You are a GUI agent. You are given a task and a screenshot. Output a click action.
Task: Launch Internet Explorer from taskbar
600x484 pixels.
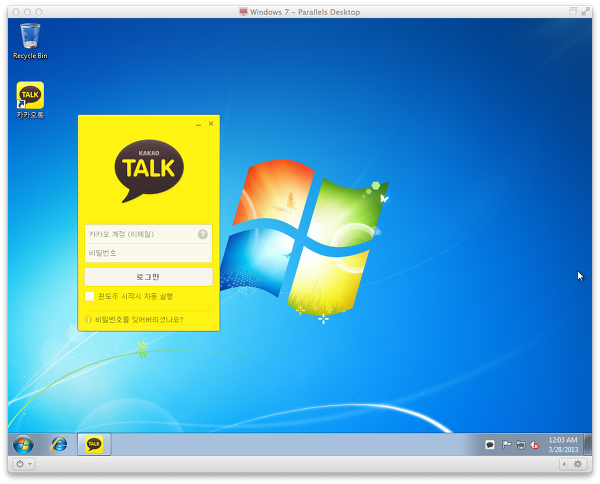pyautogui.click(x=59, y=444)
